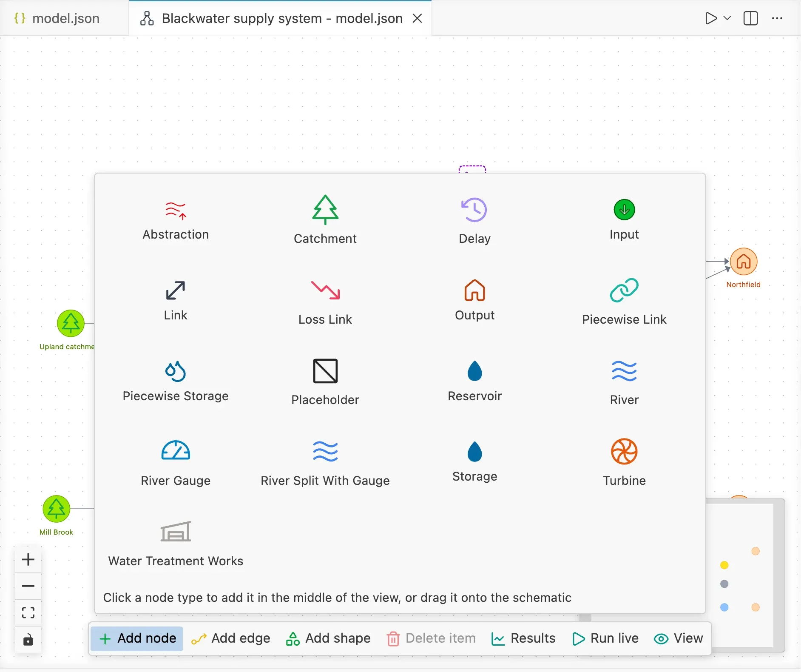Viewport: 801px width, 672px height.
Task: Add a Placeholder node
Action: (x=325, y=382)
